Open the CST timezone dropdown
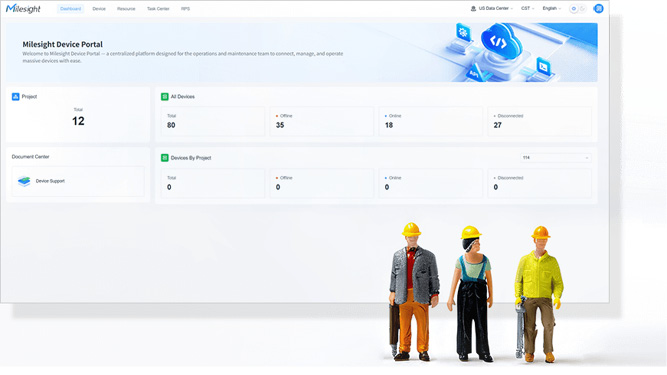Screen dimensions: 667x375 click(x=527, y=8)
